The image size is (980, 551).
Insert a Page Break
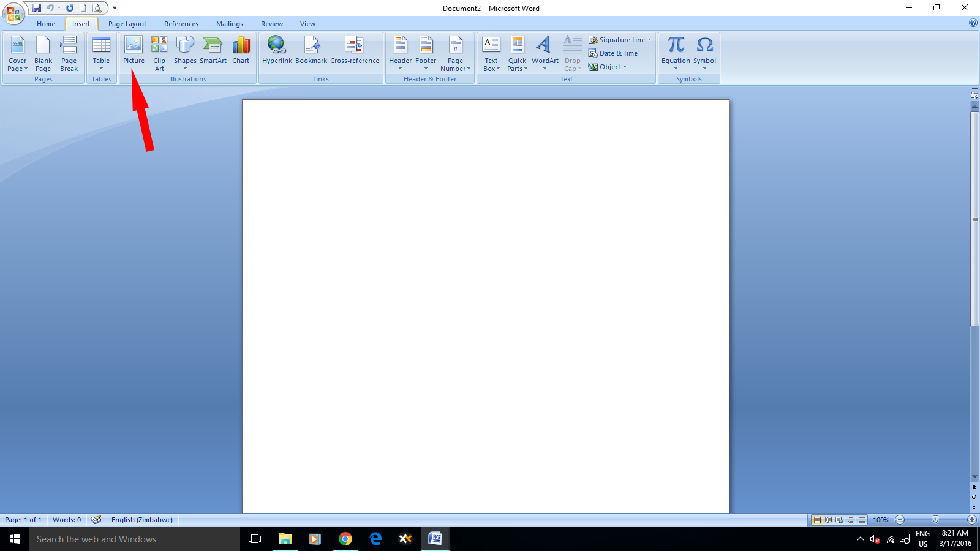pos(69,53)
